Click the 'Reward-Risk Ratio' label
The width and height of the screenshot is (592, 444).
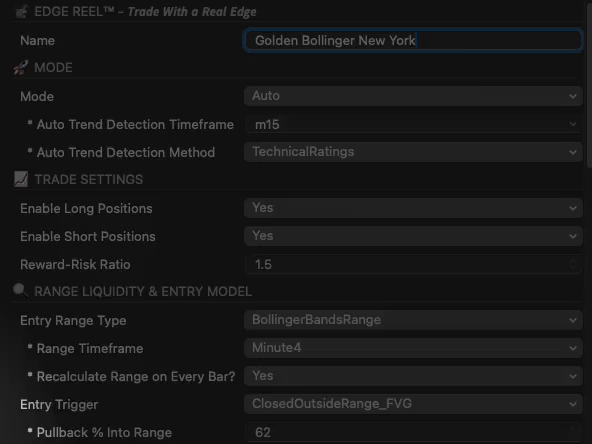[x=75, y=264]
